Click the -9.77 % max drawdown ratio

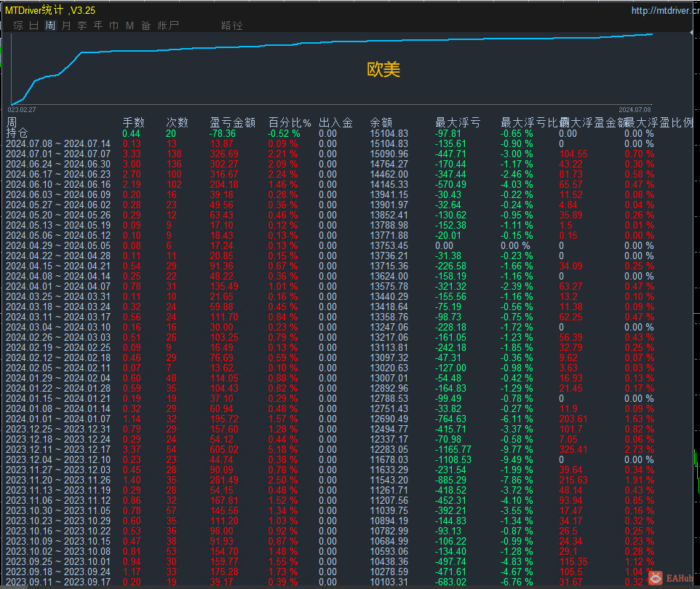[x=517, y=450]
